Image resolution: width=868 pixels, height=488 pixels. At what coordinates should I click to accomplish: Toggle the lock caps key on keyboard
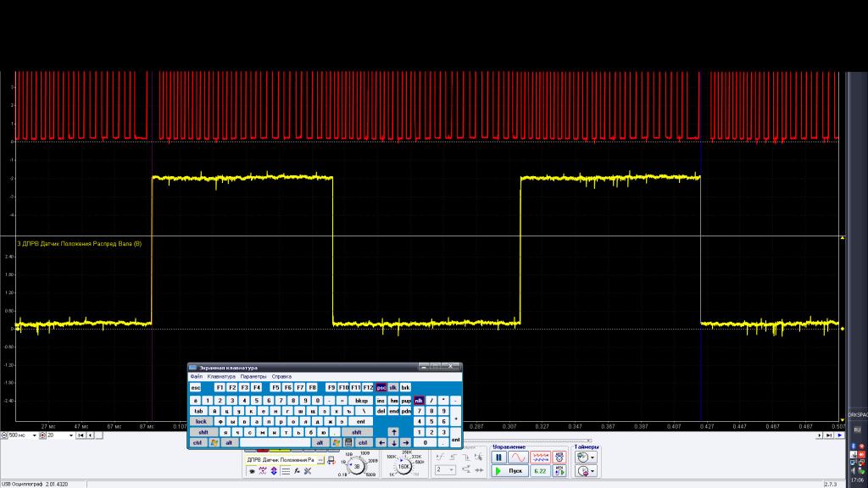tap(201, 422)
